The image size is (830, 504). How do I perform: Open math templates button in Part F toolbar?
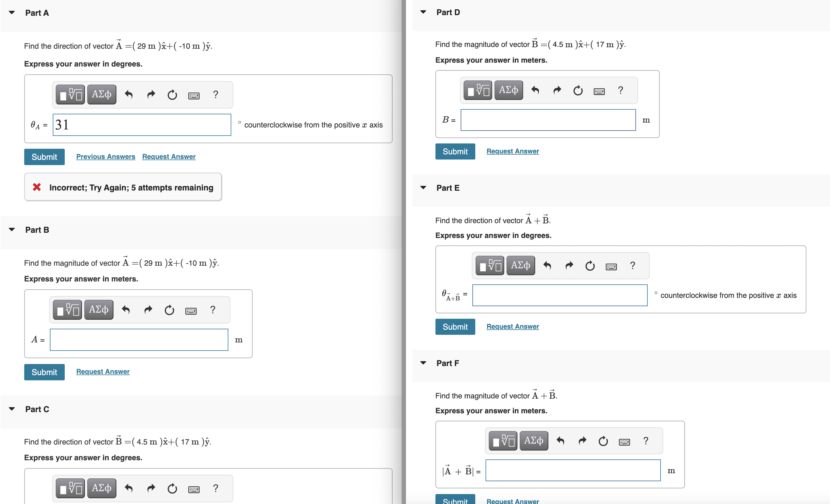coord(503,441)
